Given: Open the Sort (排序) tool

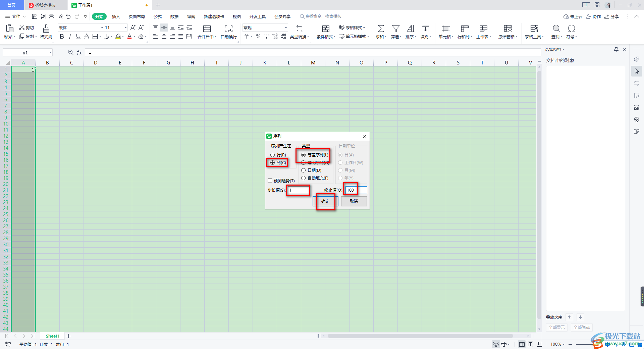Looking at the screenshot, I should 411,32.
